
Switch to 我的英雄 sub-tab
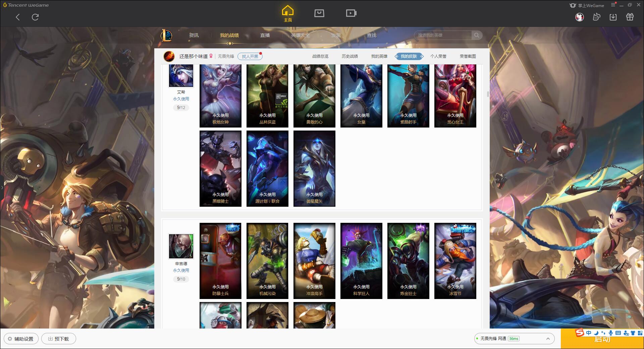point(379,56)
